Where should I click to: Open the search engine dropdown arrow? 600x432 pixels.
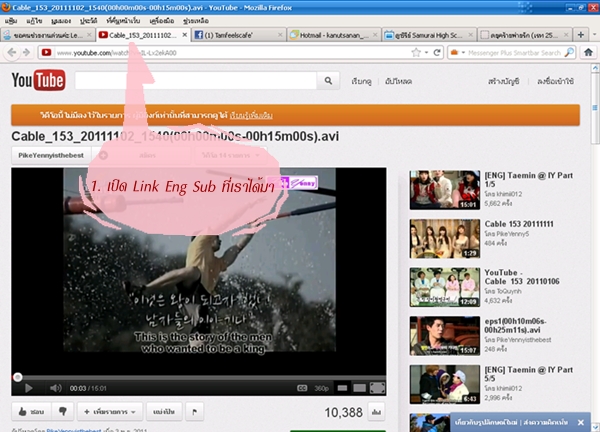point(463,52)
